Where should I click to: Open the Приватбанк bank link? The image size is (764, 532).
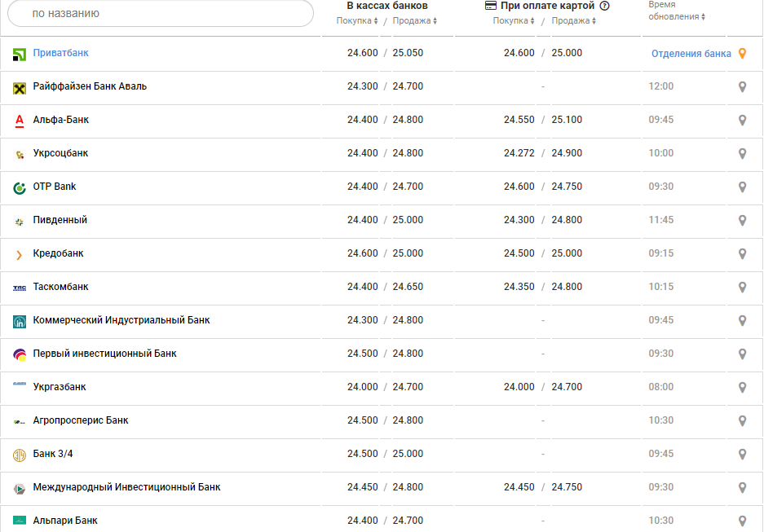[60, 53]
